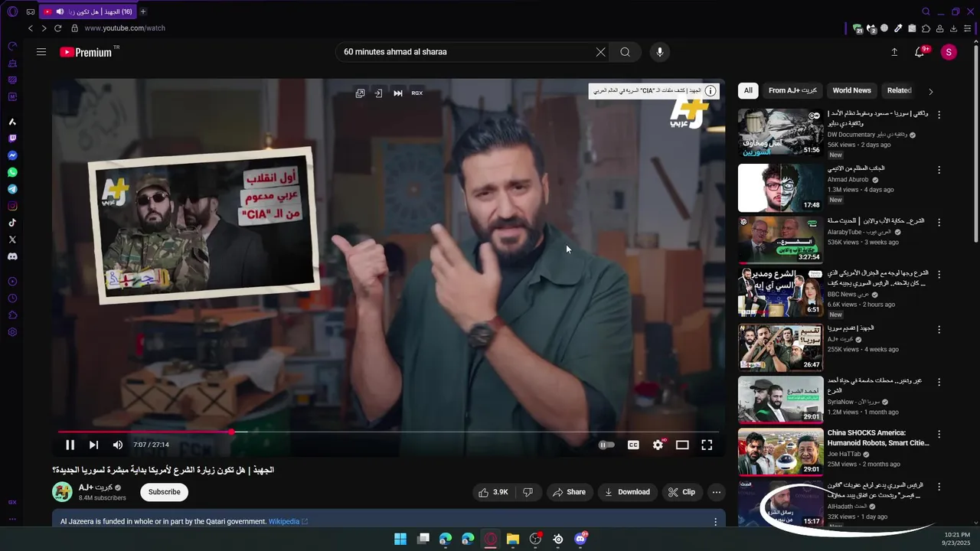This screenshot has width=980, height=551.
Task: Open the DW Documentary video thumbnail
Action: point(780,132)
